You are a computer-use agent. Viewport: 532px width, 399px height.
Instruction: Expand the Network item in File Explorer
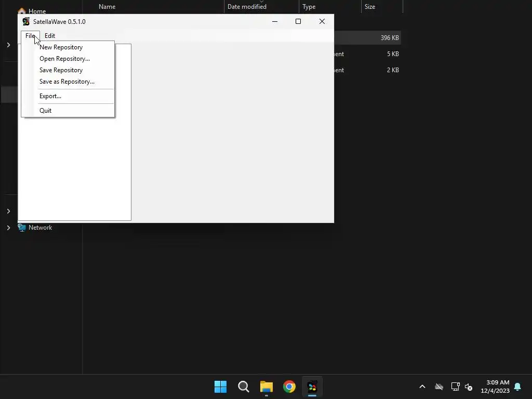click(8, 228)
